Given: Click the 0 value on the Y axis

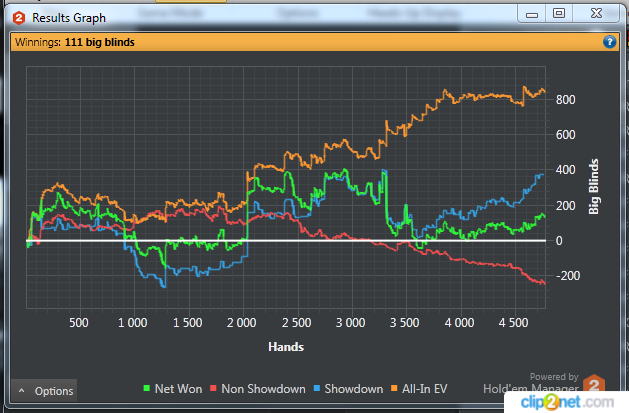Looking at the screenshot, I should (559, 241).
